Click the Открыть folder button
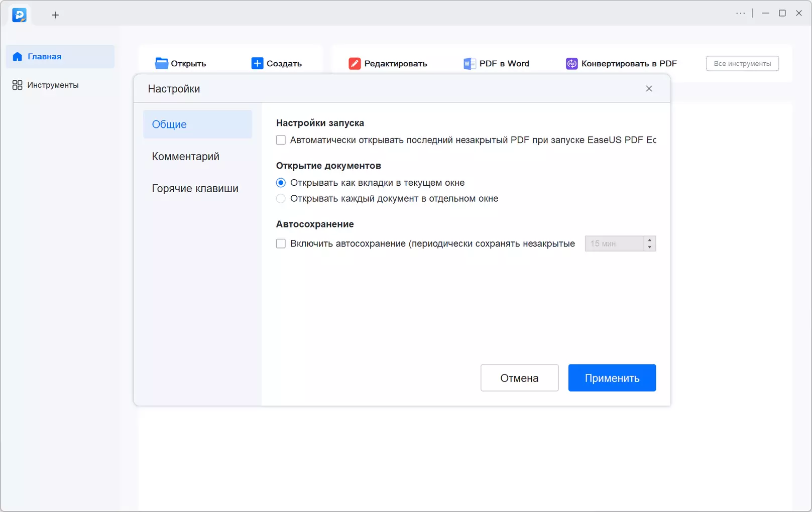 (181, 63)
